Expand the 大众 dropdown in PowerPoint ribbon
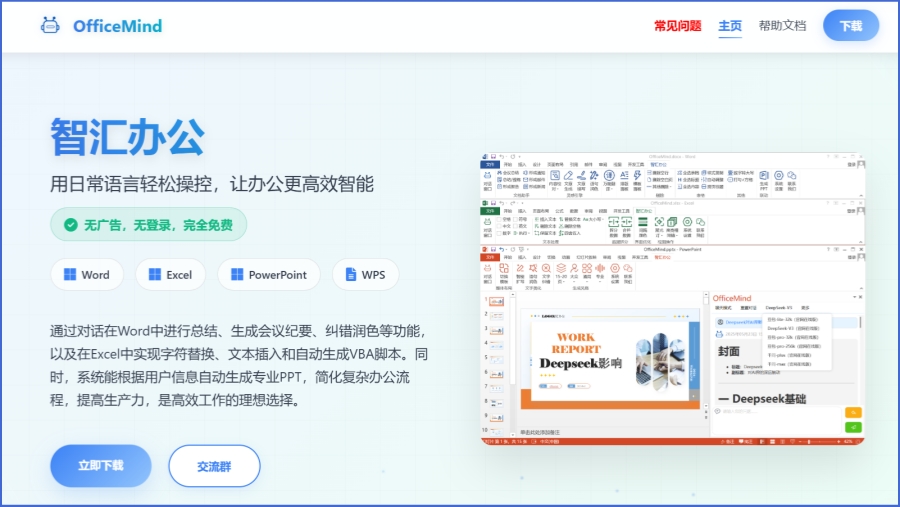The height and width of the screenshot is (507, 900). (574, 273)
